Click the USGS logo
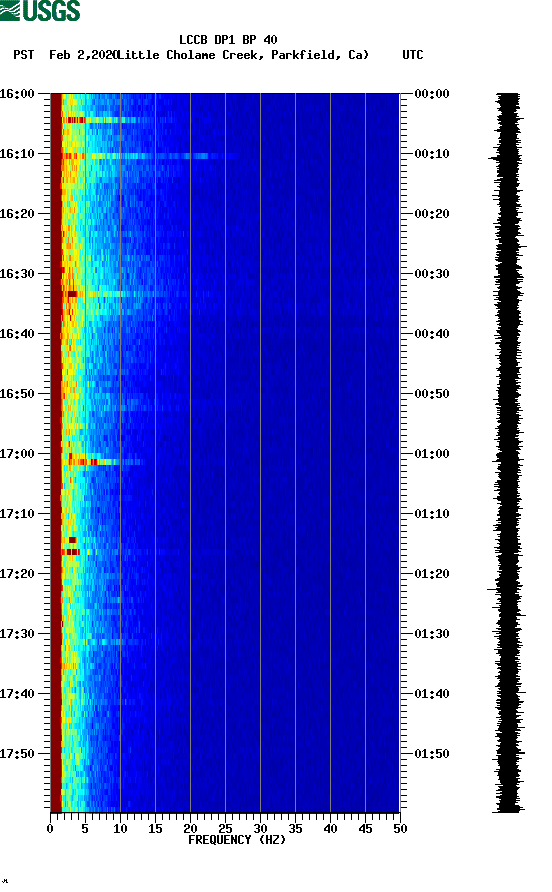This screenshot has height=892, width=552. (x=40, y=10)
